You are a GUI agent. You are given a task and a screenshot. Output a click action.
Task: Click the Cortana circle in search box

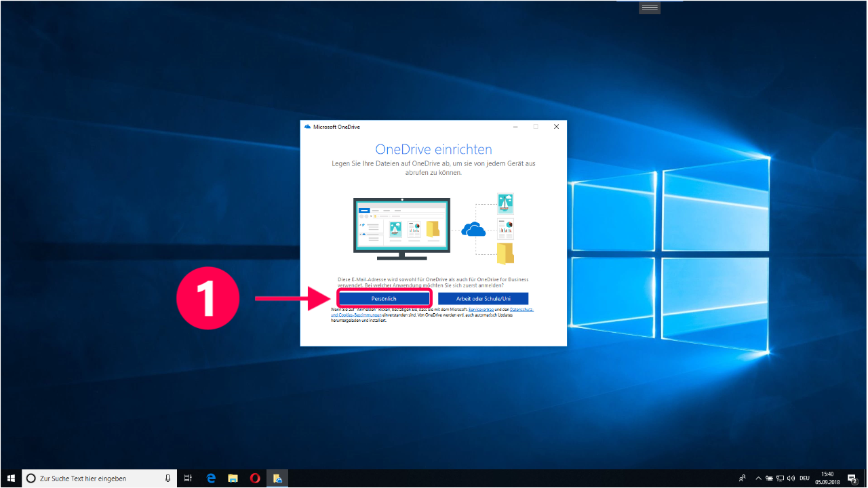pos(31,479)
